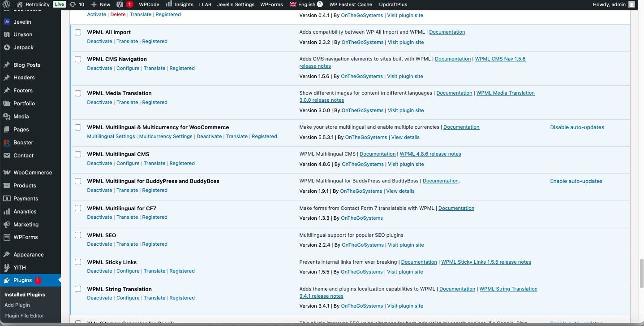Click the Yoast SEO icon in admin bar

[120, 4]
